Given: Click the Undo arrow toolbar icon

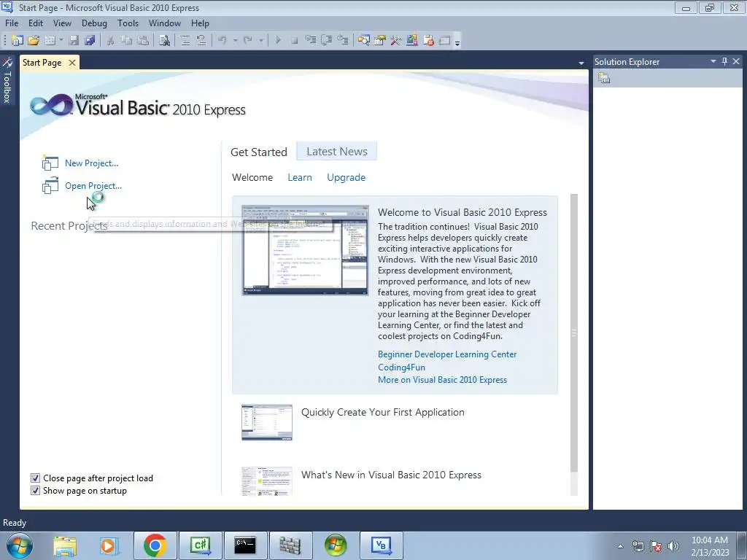Looking at the screenshot, I should pos(222,41).
